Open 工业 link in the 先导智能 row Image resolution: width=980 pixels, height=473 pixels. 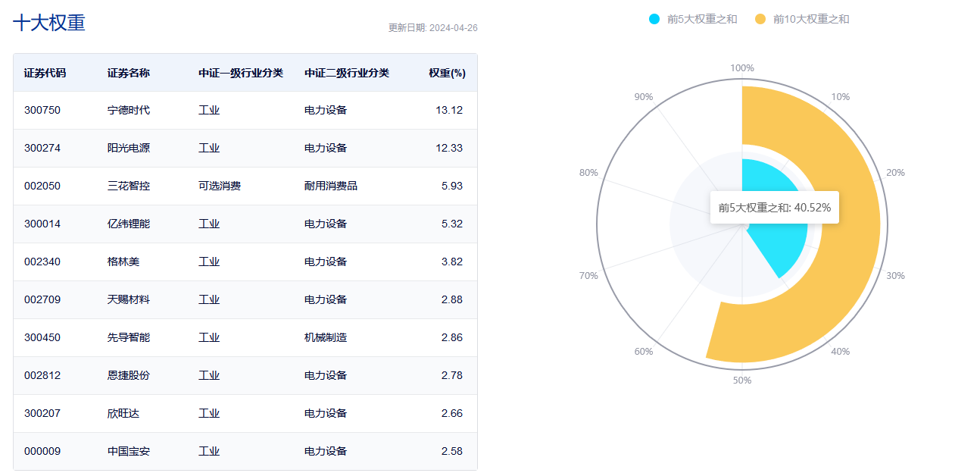(209, 337)
